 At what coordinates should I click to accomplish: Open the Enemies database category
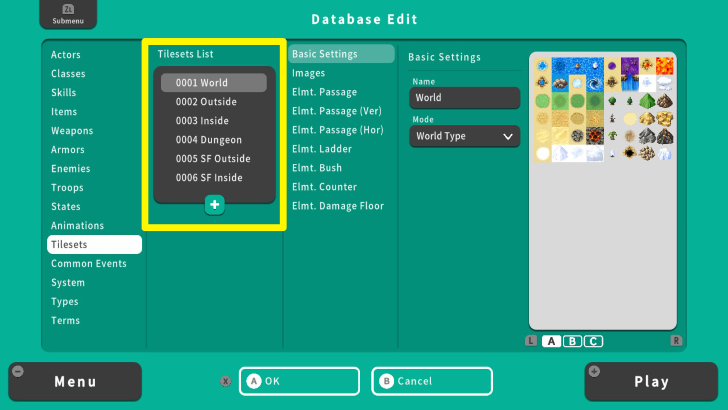[71, 169]
